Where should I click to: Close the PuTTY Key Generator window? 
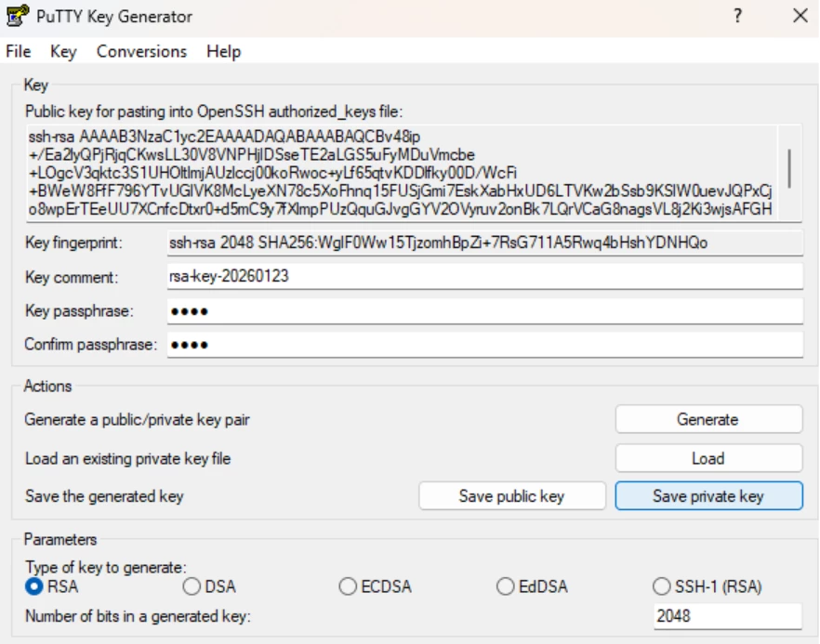point(800,16)
